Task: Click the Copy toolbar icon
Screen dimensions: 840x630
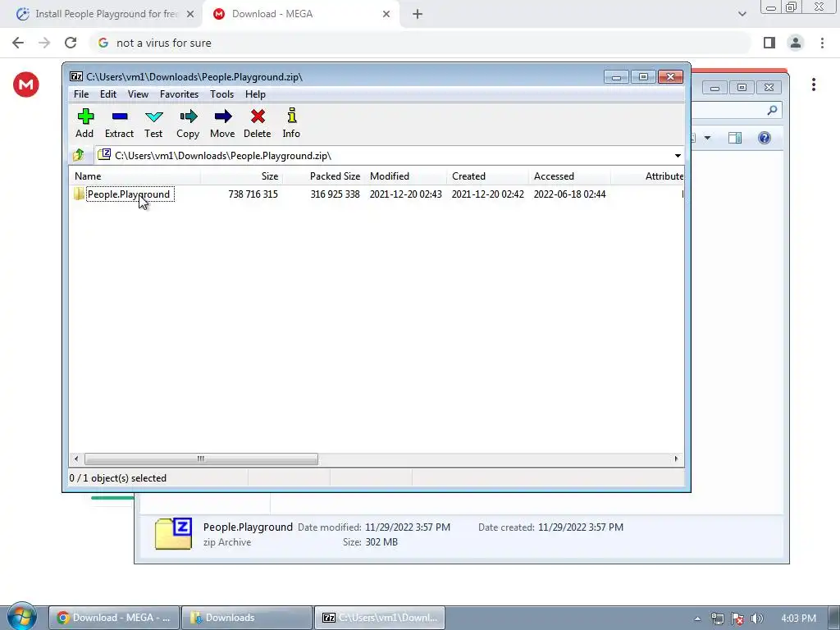Action: coord(188,123)
